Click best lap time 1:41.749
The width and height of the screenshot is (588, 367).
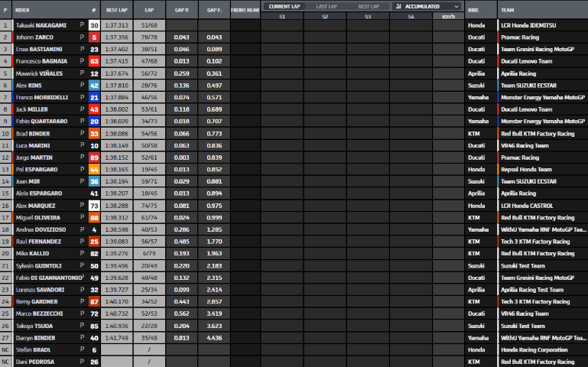tap(117, 338)
